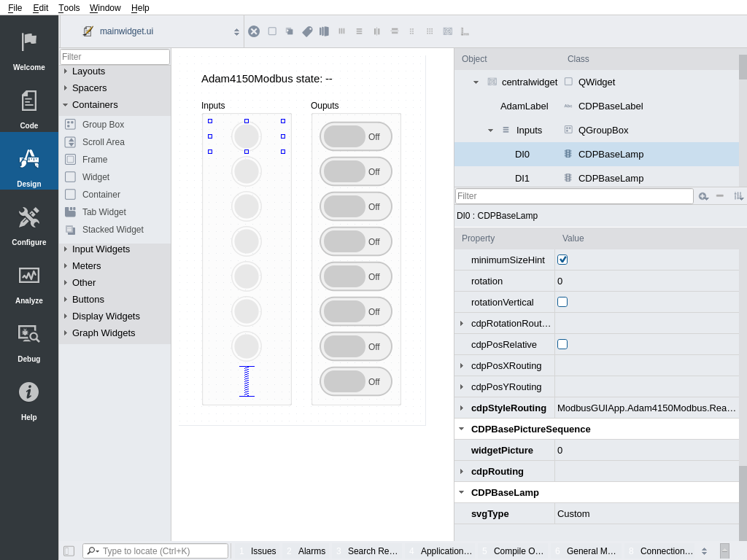The image size is (747, 560).
Task: Open property editor configure/sort icon
Action: pyautogui.click(x=738, y=196)
